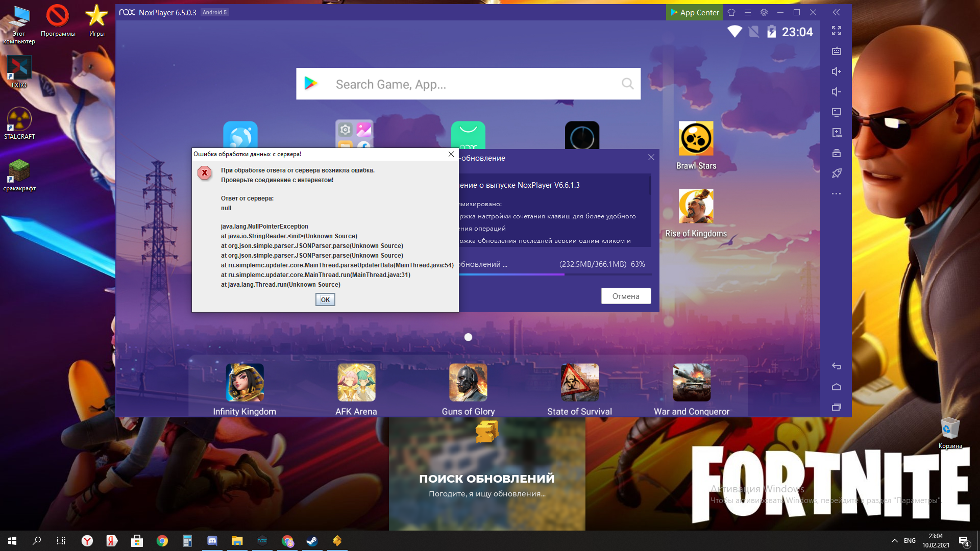Click the volume control icon in sidebar
The height and width of the screenshot is (551, 980).
836,70
